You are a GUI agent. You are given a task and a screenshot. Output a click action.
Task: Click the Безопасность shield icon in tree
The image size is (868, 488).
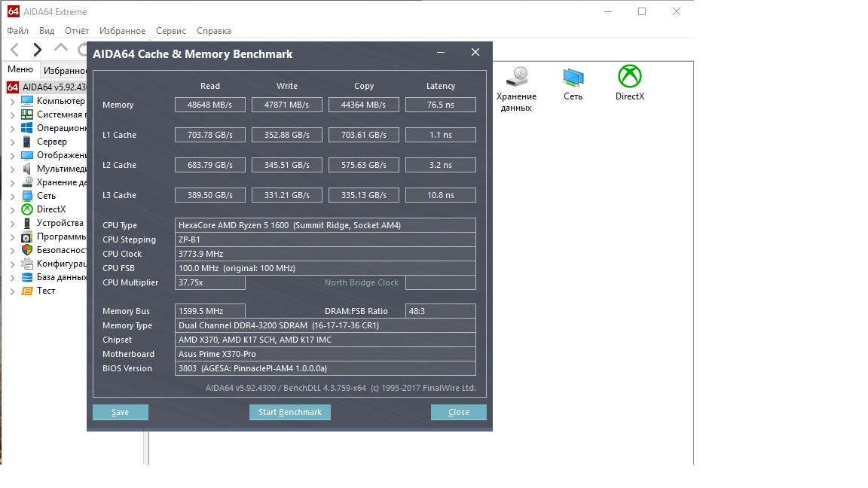coord(26,250)
